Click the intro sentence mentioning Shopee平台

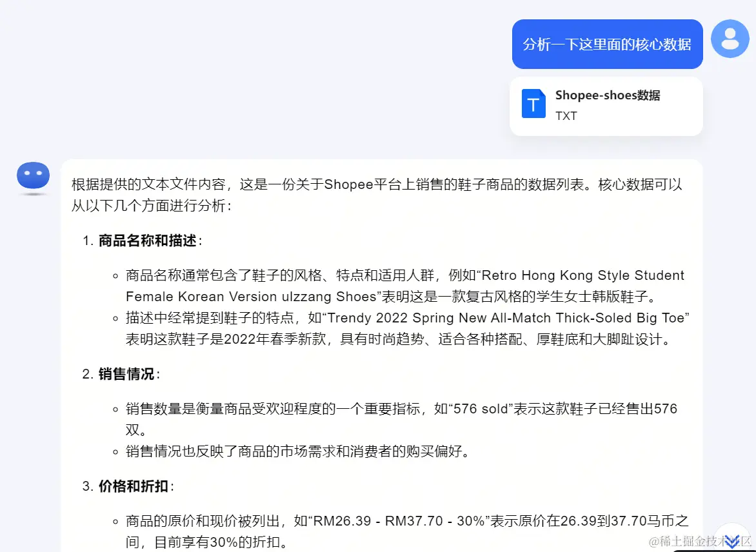pos(377,195)
